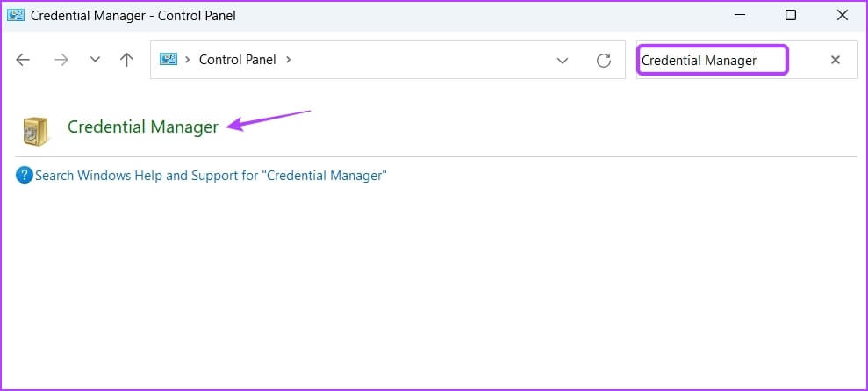Image resolution: width=868 pixels, height=391 pixels.
Task: Click the Back navigation arrow
Action: click(23, 60)
